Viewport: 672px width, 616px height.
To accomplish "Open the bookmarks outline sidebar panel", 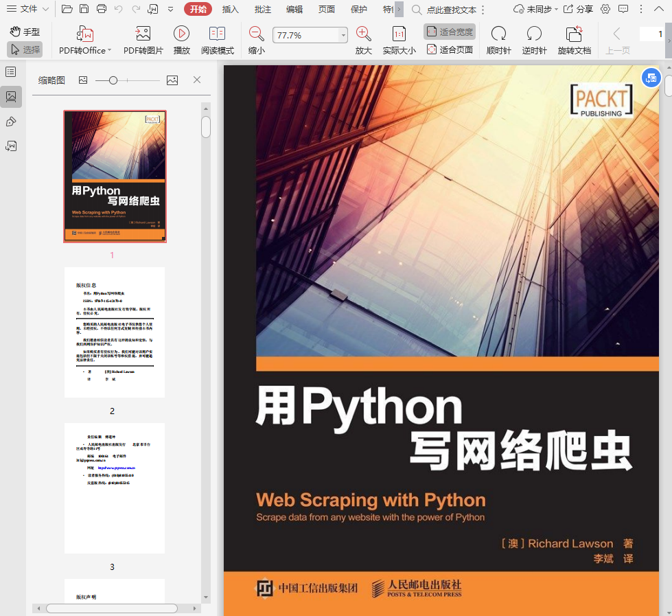I will (11, 72).
